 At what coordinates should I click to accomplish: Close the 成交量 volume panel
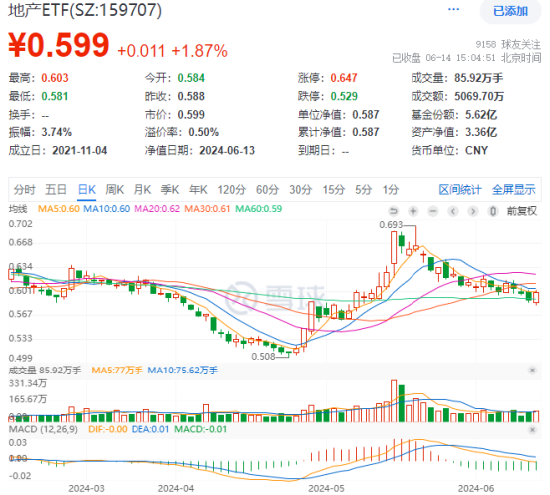click(x=532, y=370)
